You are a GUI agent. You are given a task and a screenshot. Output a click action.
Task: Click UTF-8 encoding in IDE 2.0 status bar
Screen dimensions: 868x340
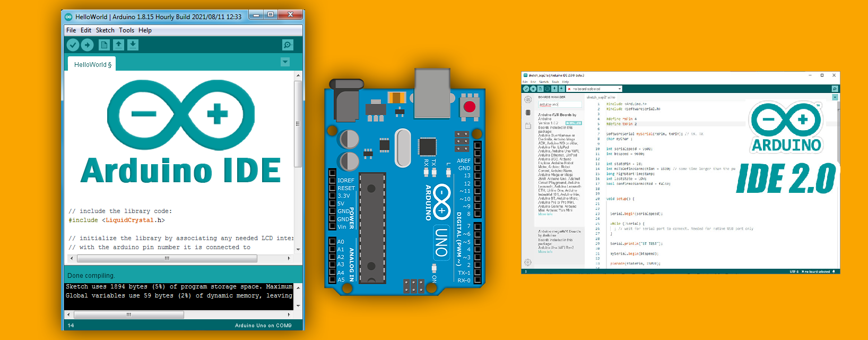[794, 271]
